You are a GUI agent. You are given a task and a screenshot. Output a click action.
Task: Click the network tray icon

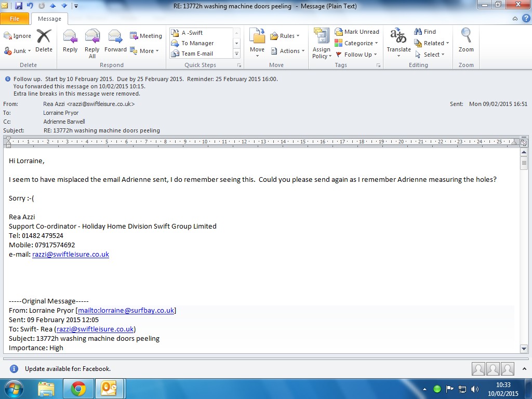click(462, 389)
